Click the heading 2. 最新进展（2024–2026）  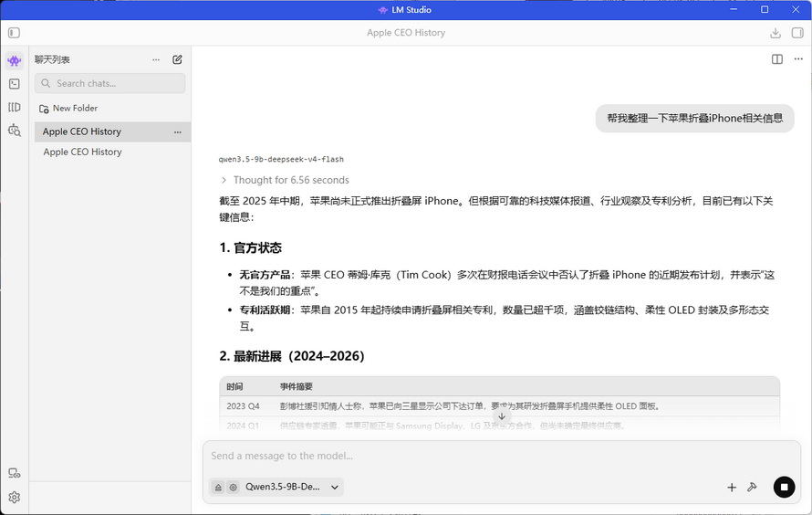click(292, 356)
